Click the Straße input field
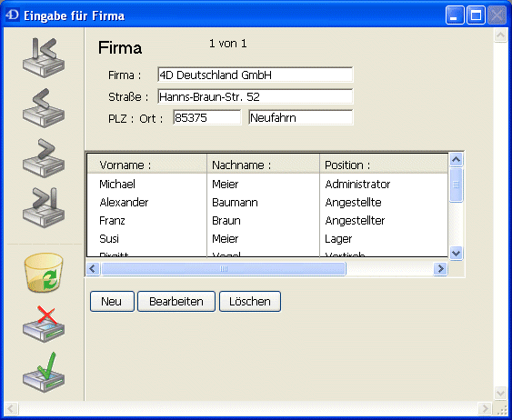The image size is (512, 420). click(255, 96)
